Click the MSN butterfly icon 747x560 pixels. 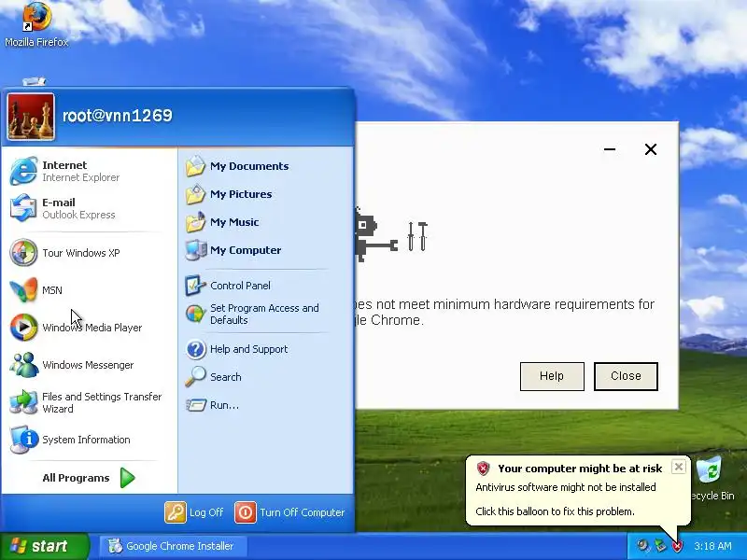[22, 290]
